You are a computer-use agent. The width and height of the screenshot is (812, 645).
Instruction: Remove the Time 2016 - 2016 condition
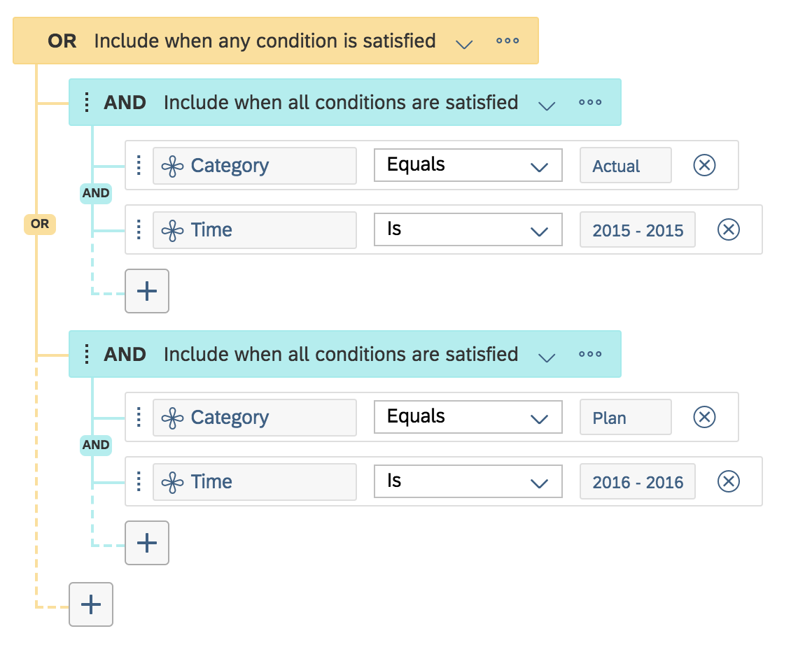728,481
